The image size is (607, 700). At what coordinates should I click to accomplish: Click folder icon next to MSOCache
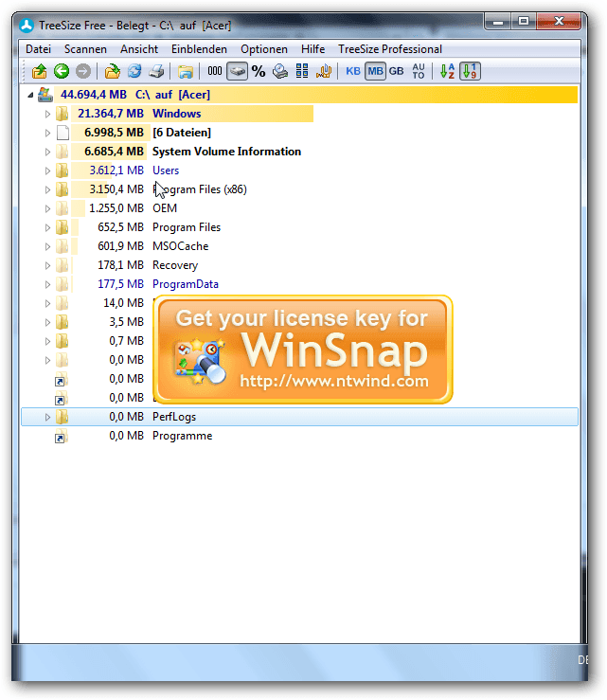point(62,246)
